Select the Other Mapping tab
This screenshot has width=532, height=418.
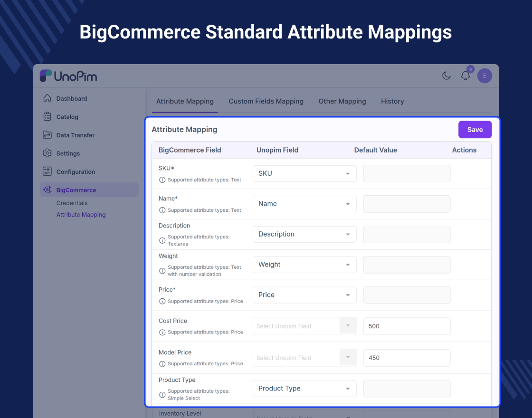tap(342, 101)
